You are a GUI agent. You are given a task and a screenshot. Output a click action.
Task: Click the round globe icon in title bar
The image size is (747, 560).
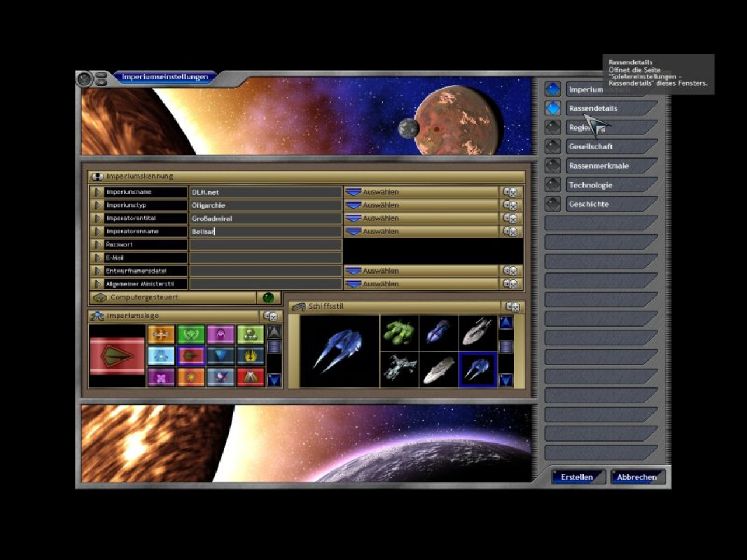(x=85, y=78)
